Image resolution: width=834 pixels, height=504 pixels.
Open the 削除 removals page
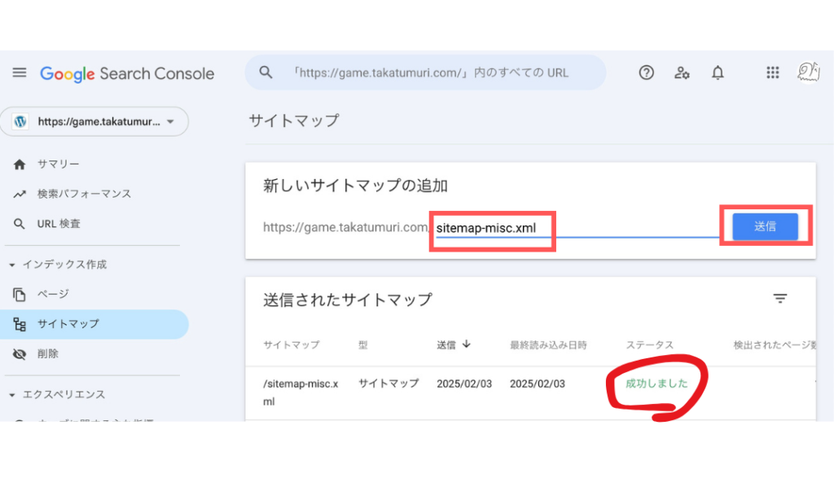tap(47, 354)
